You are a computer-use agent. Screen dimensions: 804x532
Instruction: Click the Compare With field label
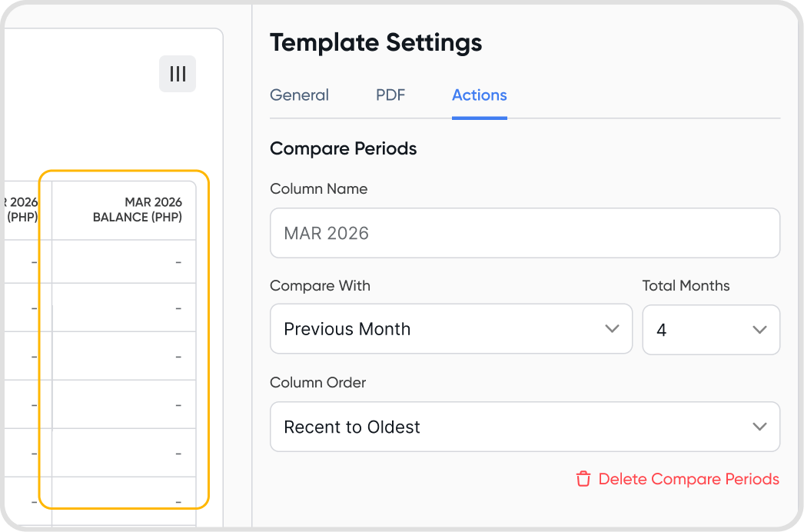320,286
